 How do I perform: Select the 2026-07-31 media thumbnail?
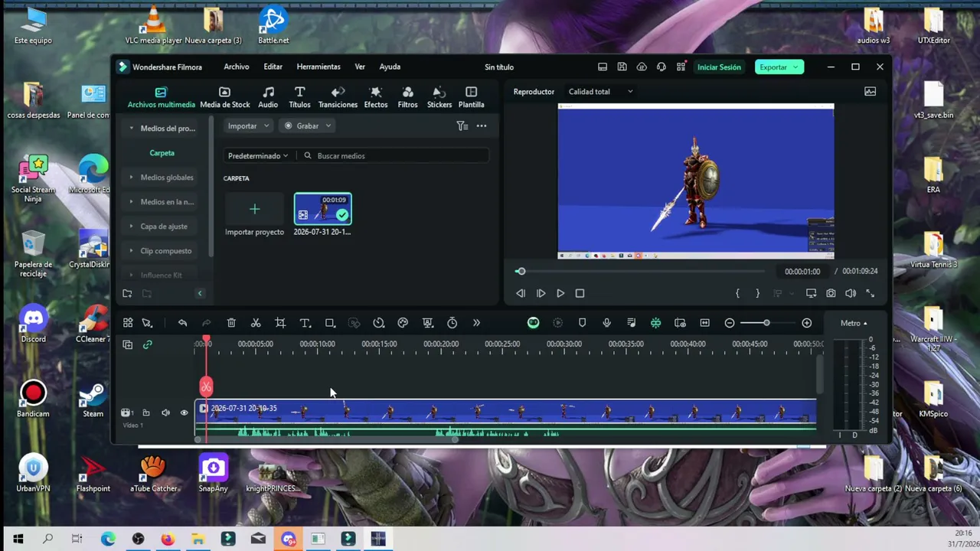pyautogui.click(x=322, y=209)
